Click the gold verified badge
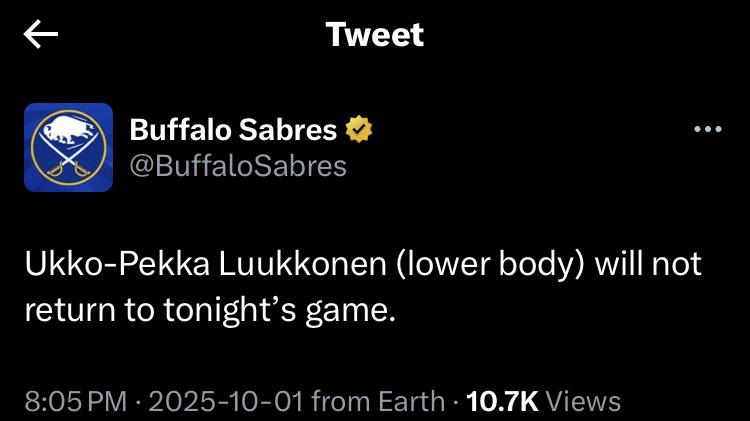750x421 pixels. coord(360,129)
